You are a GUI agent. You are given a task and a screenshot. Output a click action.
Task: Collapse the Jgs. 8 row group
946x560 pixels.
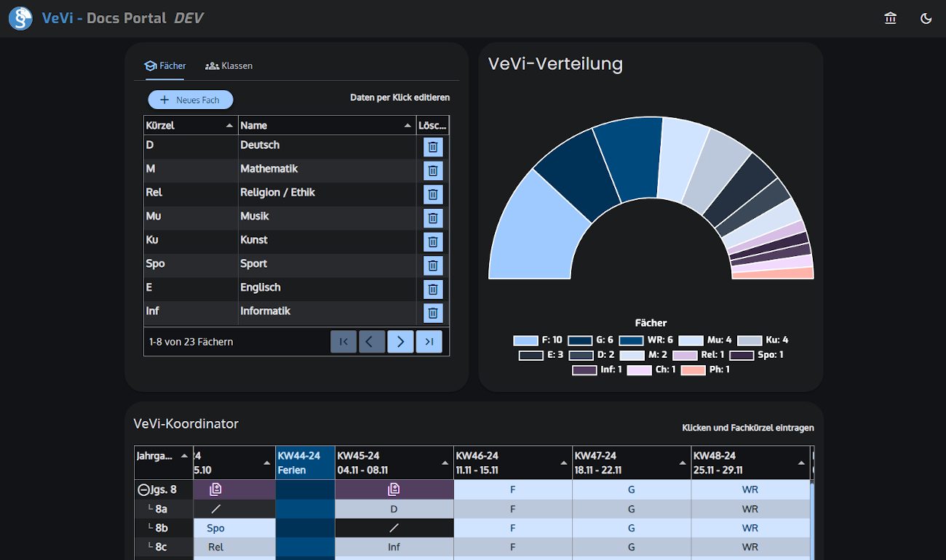click(143, 489)
